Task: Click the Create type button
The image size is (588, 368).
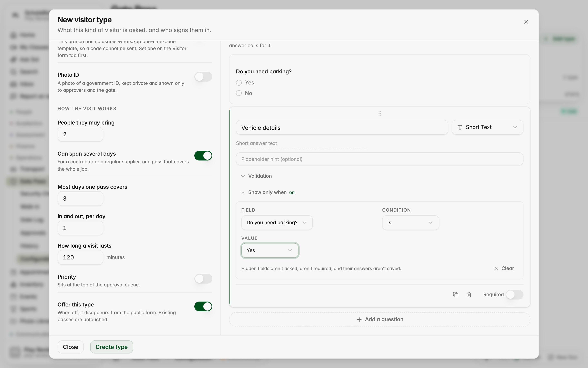Action: [111, 347]
